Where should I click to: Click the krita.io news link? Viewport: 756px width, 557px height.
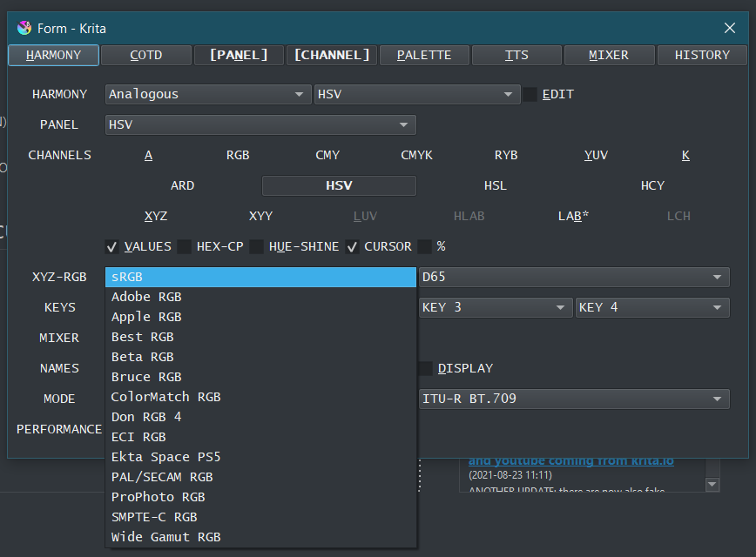(x=570, y=461)
